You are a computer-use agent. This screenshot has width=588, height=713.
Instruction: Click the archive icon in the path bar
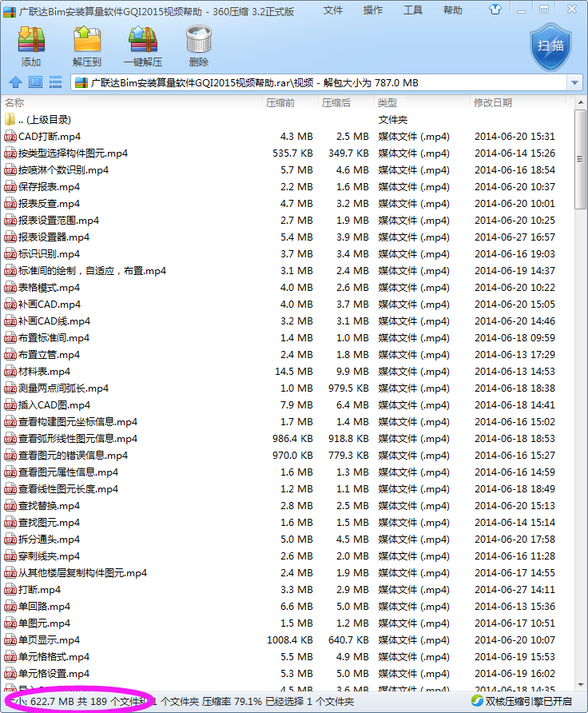point(81,83)
